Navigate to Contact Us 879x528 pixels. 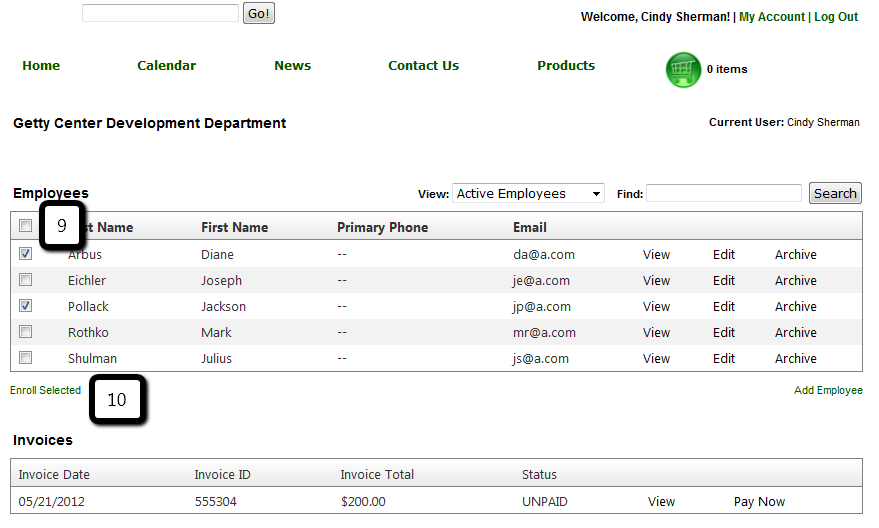click(423, 66)
